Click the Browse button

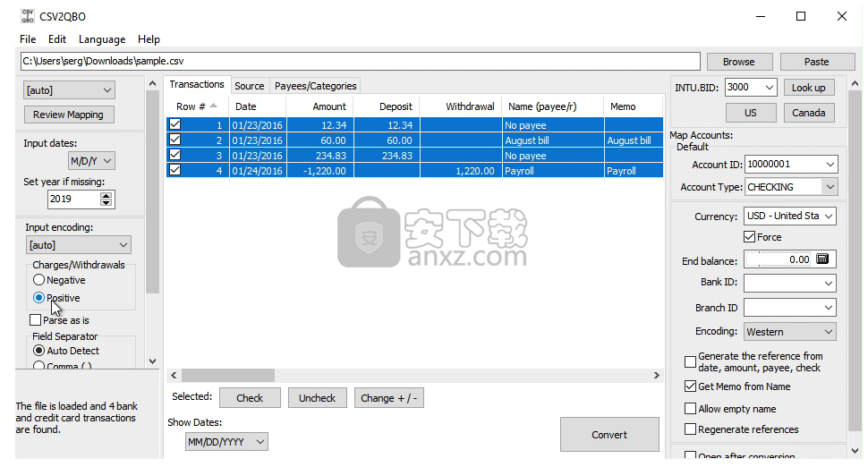click(x=738, y=62)
